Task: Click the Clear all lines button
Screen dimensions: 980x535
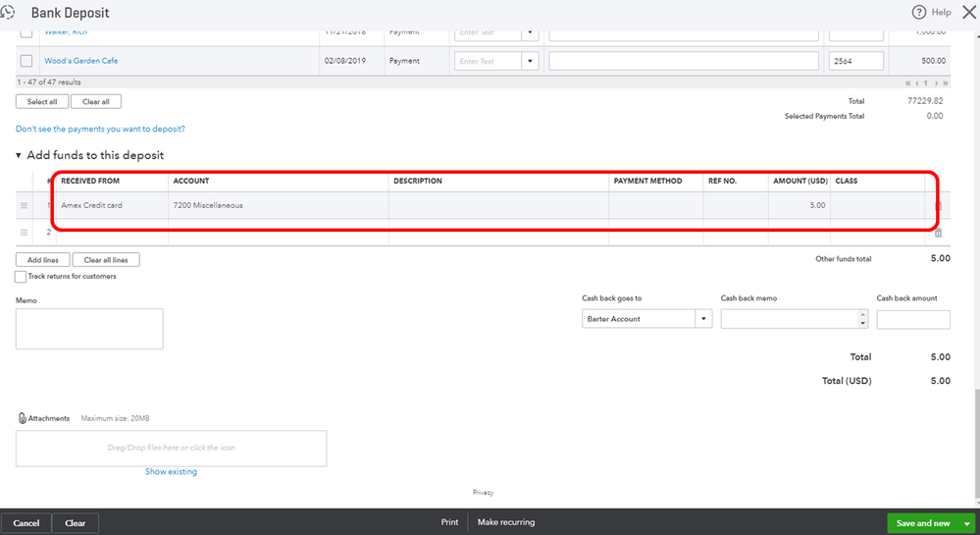Action: pos(106,260)
